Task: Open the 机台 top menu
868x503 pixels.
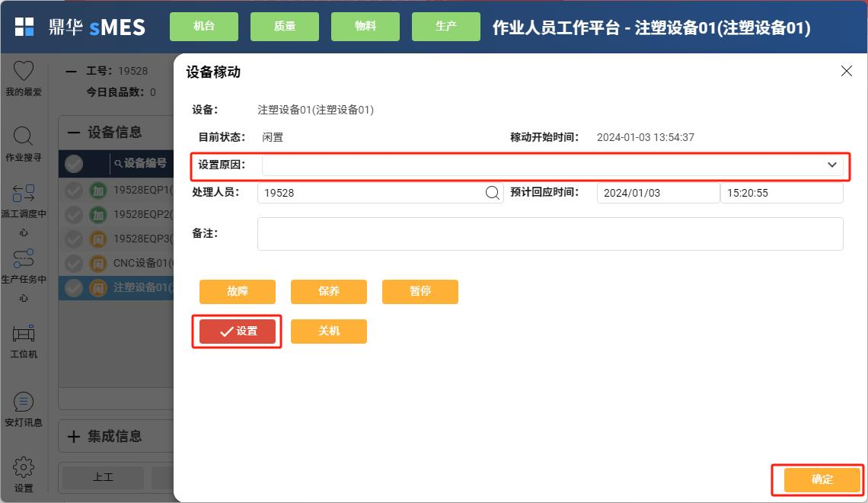Action: (204, 27)
